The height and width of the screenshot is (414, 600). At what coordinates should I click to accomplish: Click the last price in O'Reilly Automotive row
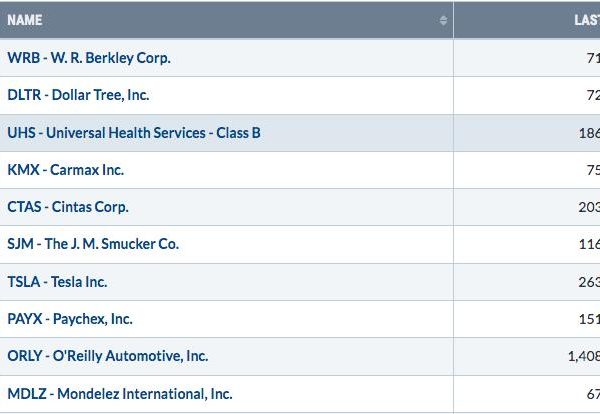(x=584, y=356)
